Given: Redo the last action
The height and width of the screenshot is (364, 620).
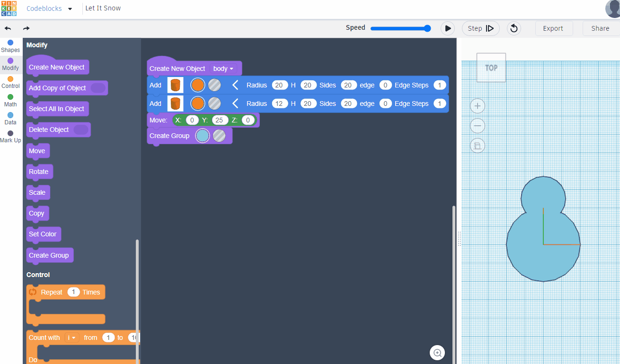Looking at the screenshot, I should click(27, 28).
